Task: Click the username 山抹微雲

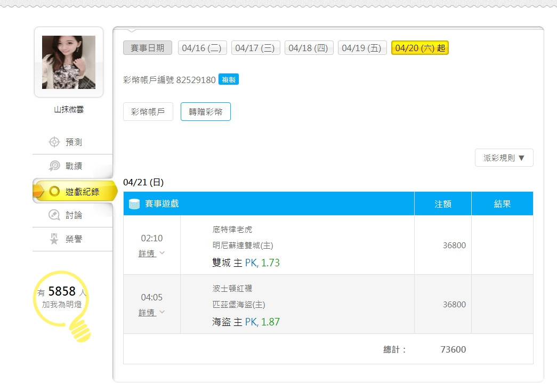Action: (69, 109)
